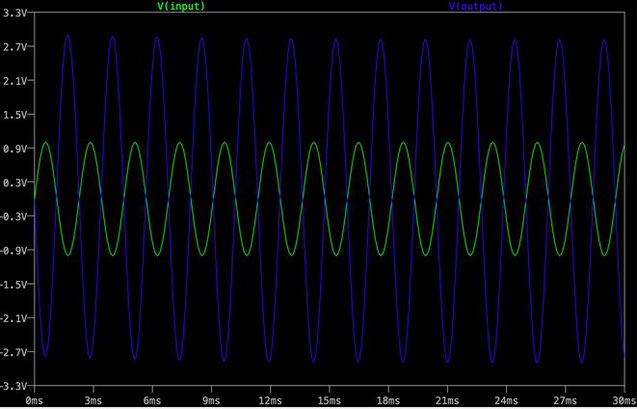Viewport: 637px width, 409px height.
Task: Click the 0.9V vertical axis label
Action: click(15, 149)
